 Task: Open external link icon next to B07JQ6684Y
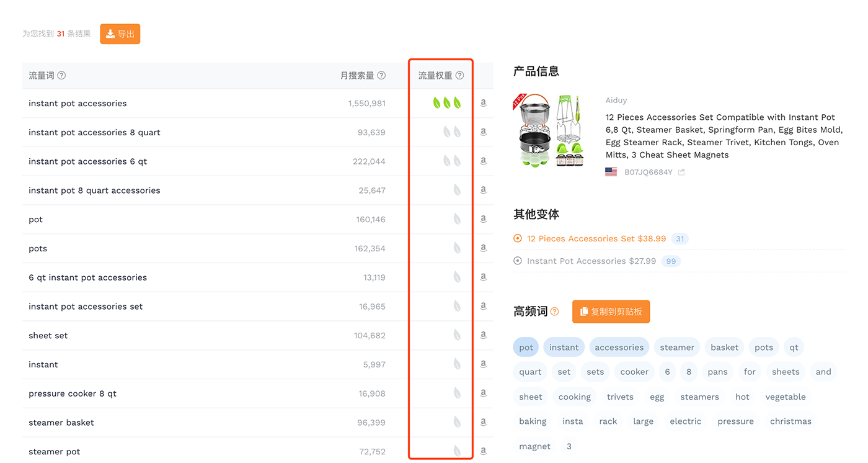coord(681,171)
